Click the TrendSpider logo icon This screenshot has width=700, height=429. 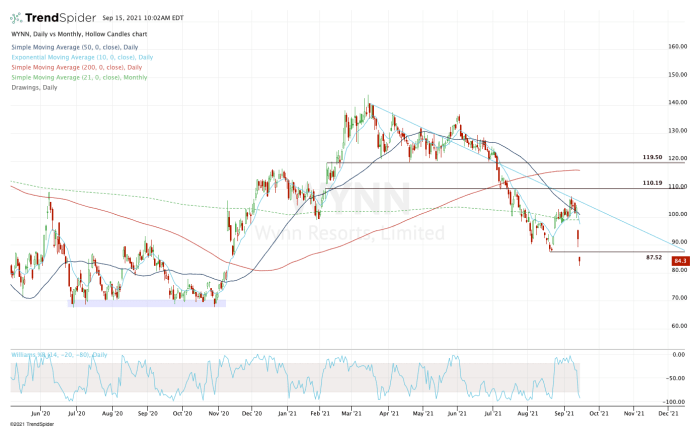17,18
